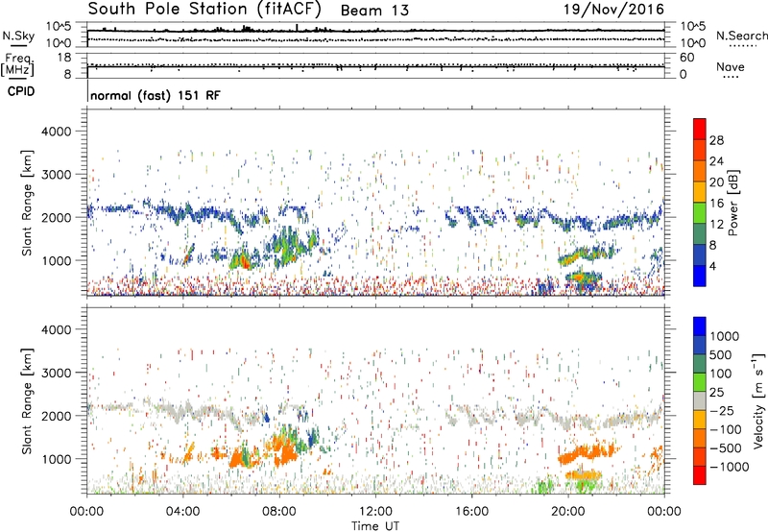Viewport: 768px width, 532px height.
Task: Click the 04:00 time axis label
Action: [183, 512]
